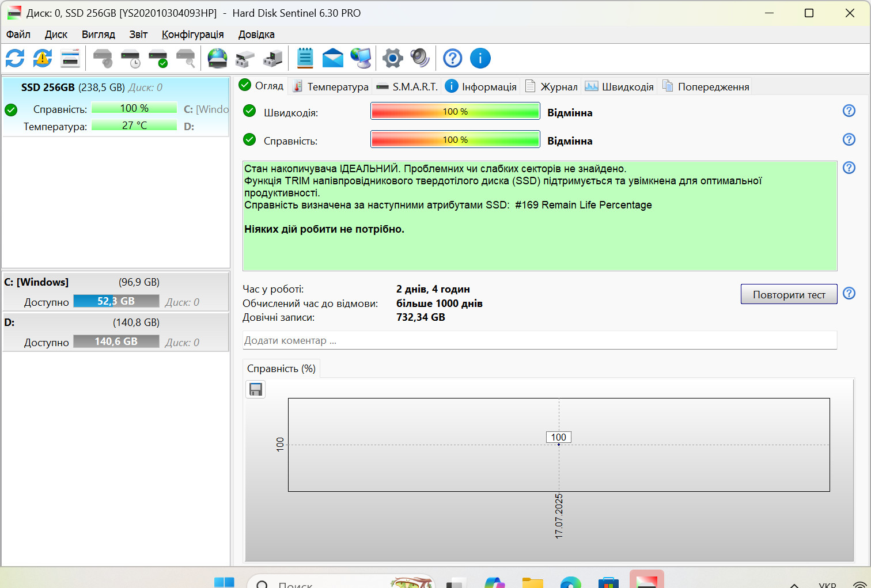Click the blue refresh arrows toolbar icon
Image resolution: width=871 pixels, height=588 pixels.
pos(15,58)
